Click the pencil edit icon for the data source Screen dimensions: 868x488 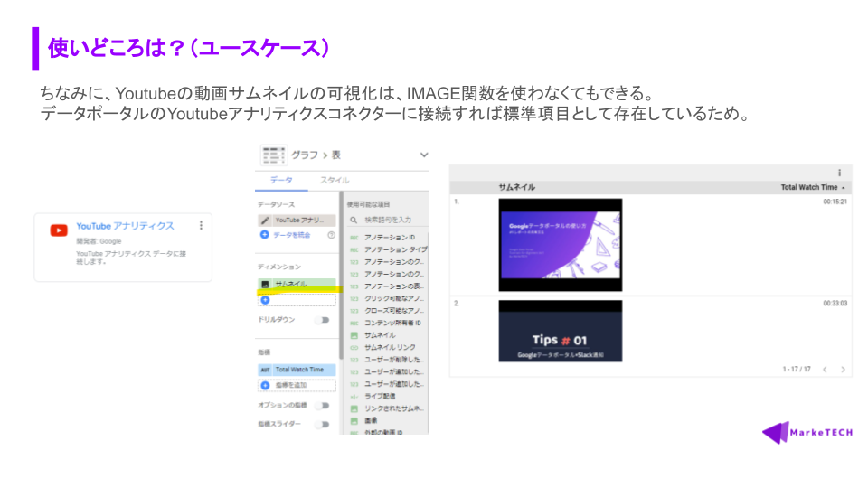coord(265,221)
